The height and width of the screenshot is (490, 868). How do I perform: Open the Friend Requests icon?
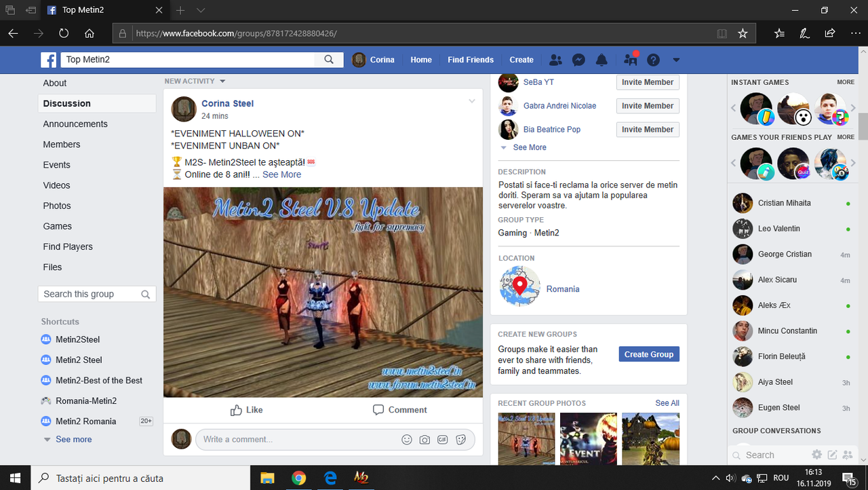[555, 60]
